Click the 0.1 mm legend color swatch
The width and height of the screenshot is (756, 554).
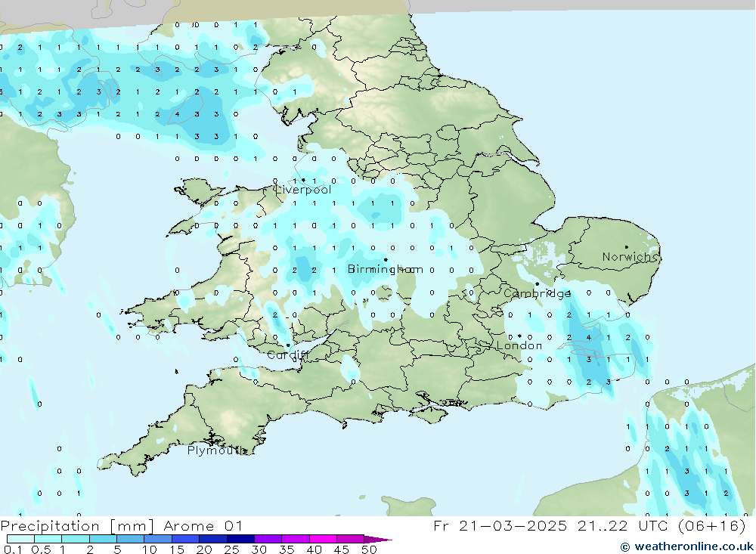20,539
